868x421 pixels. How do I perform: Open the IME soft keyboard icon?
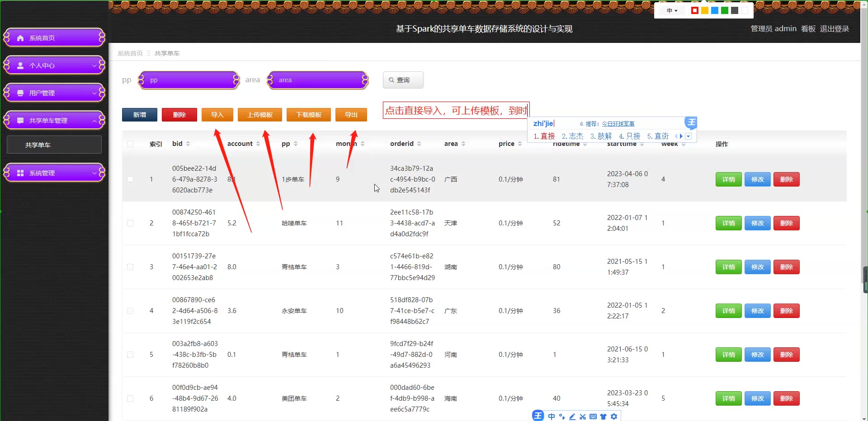[x=593, y=416]
